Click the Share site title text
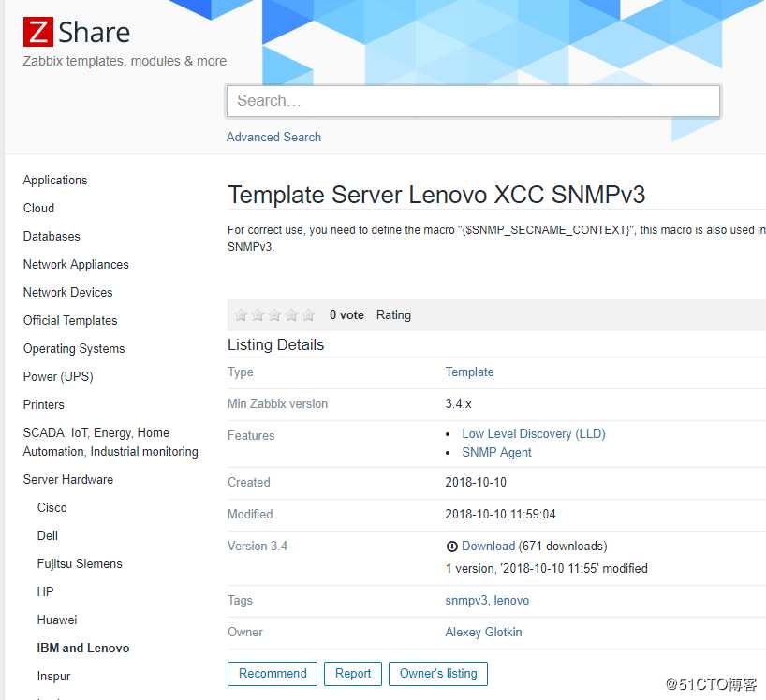The width and height of the screenshot is (766, 700). (95, 32)
